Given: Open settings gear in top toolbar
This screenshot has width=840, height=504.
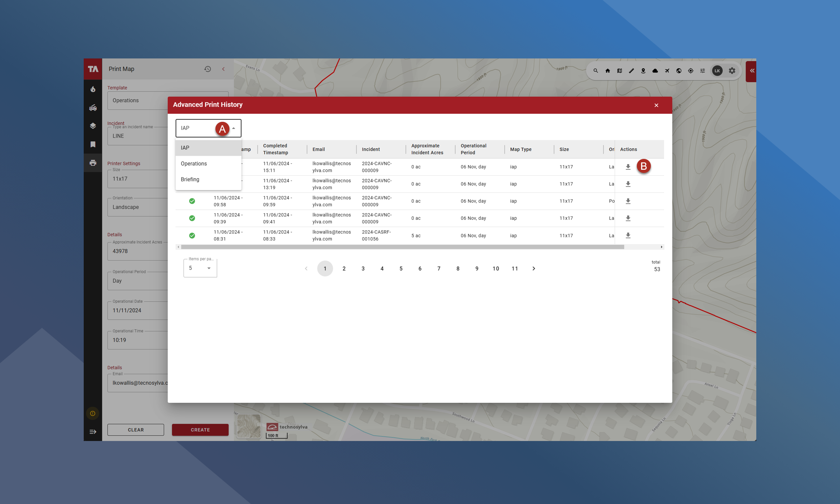Looking at the screenshot, I should 732,71.
